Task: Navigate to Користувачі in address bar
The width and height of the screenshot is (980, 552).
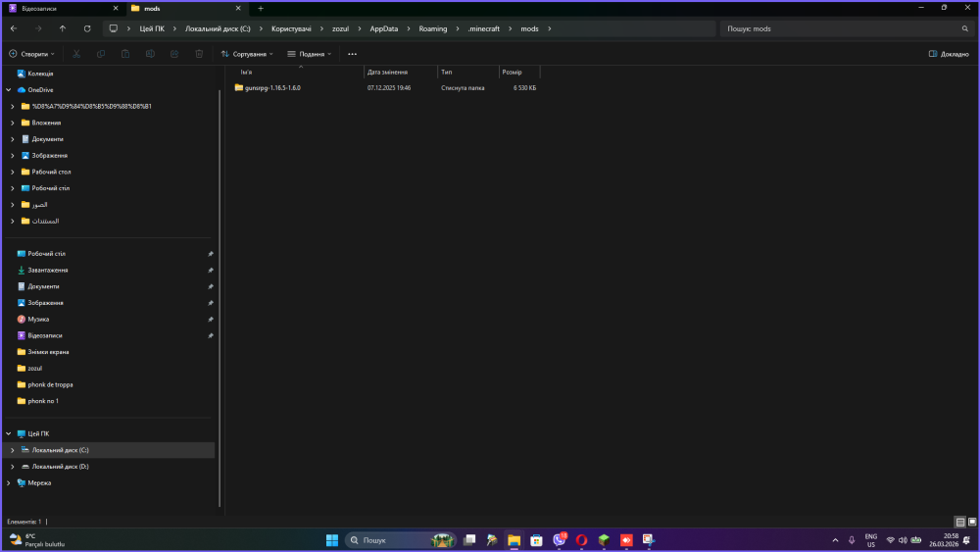Action: click(291, 28)
